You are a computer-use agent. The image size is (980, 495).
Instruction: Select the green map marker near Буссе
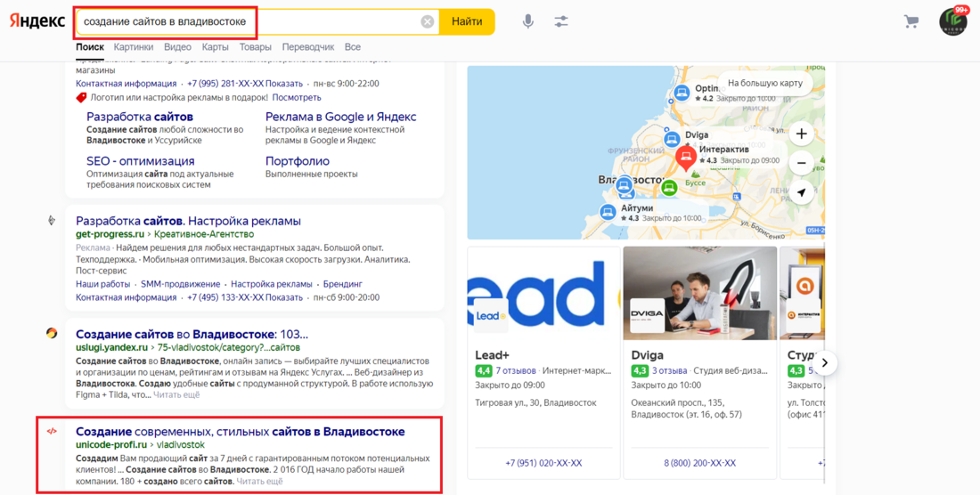669,187
